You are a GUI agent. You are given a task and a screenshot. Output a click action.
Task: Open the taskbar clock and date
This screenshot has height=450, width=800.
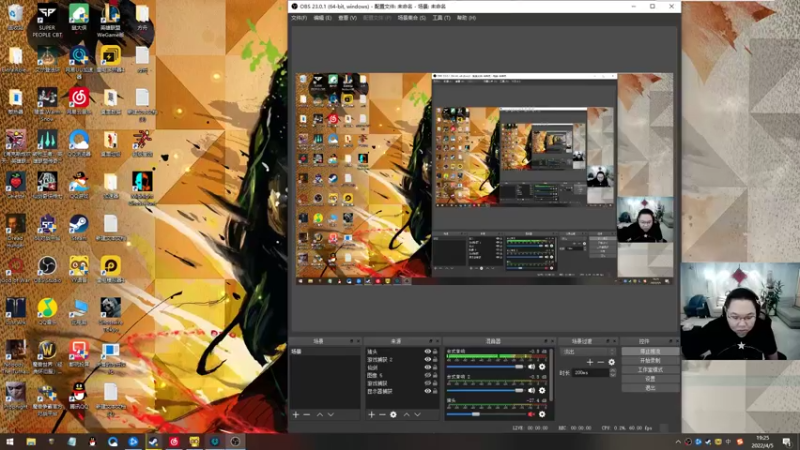pyautogui.click(x=762, y=442)
